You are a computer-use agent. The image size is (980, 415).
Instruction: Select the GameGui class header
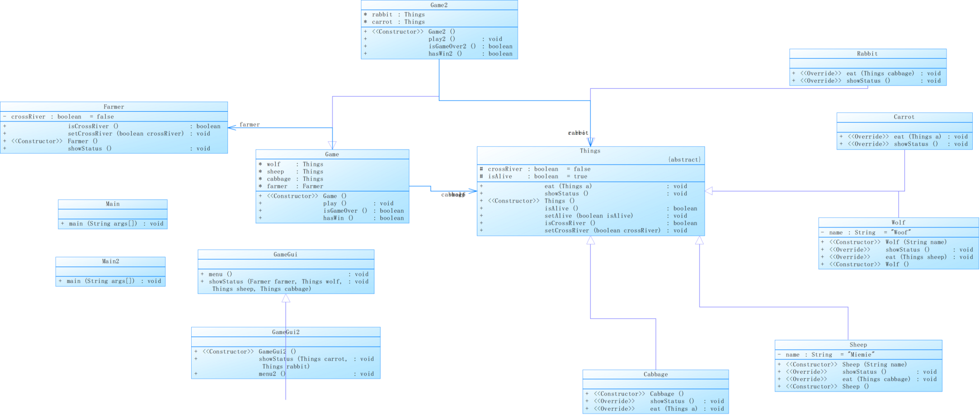point(286,255)
